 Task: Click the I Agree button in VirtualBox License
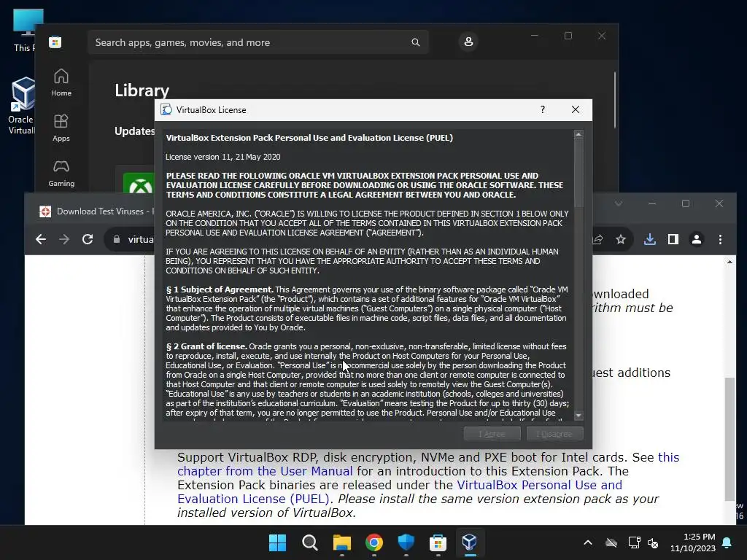[x=492, y=434]
